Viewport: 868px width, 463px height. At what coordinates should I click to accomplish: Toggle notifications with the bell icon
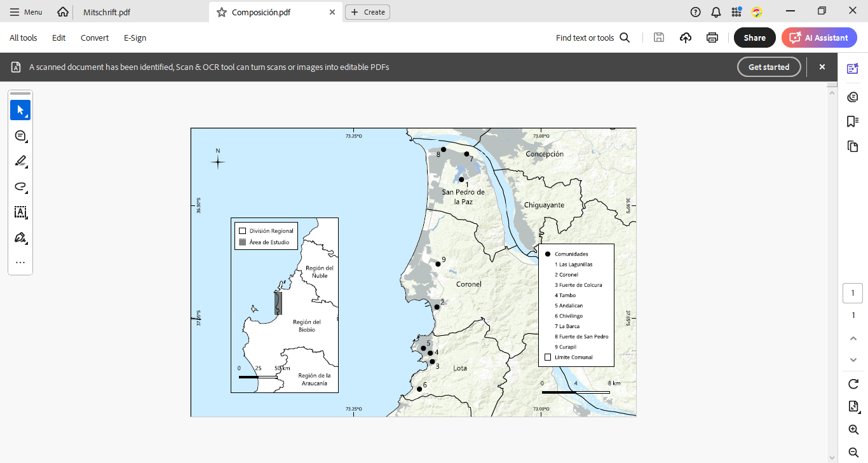click(715, 11)
